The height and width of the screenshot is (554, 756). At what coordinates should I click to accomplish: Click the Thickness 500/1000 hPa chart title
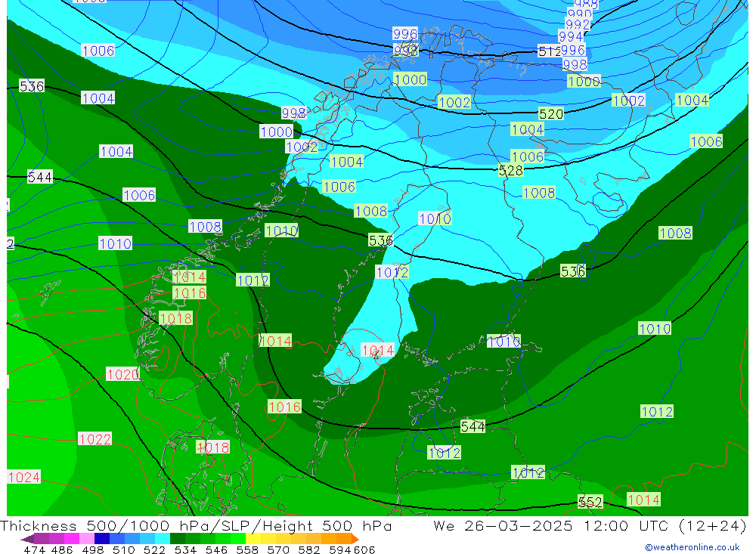pos(196,526)
